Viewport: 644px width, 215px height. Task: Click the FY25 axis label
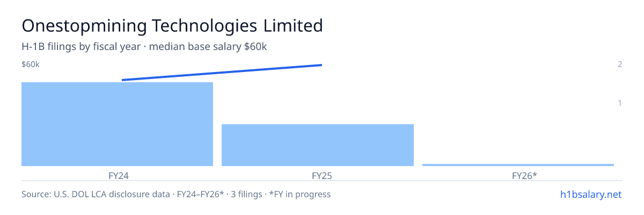pos(318,175)
